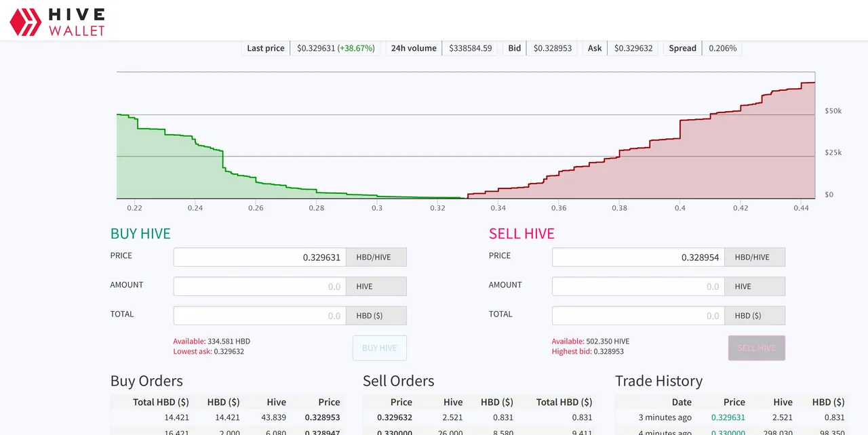Select the Buy Orders section heading
Screen dimensions: 868x435
146,381
